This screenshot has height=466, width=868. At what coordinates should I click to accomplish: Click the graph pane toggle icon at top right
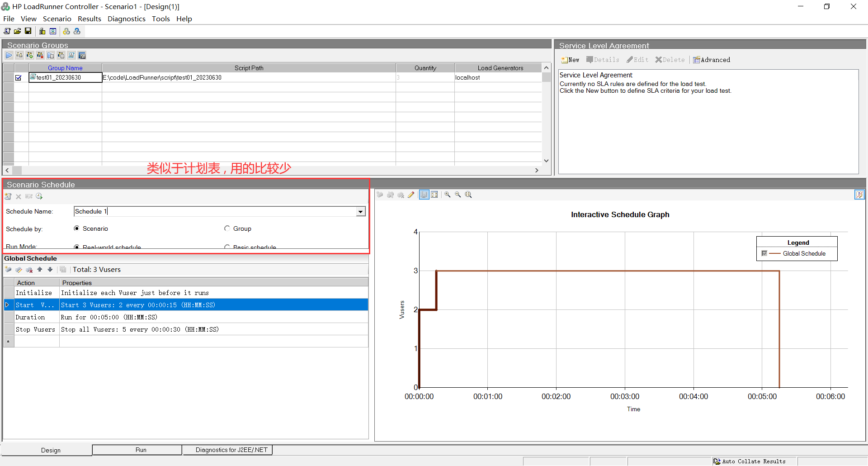point(859,195)
